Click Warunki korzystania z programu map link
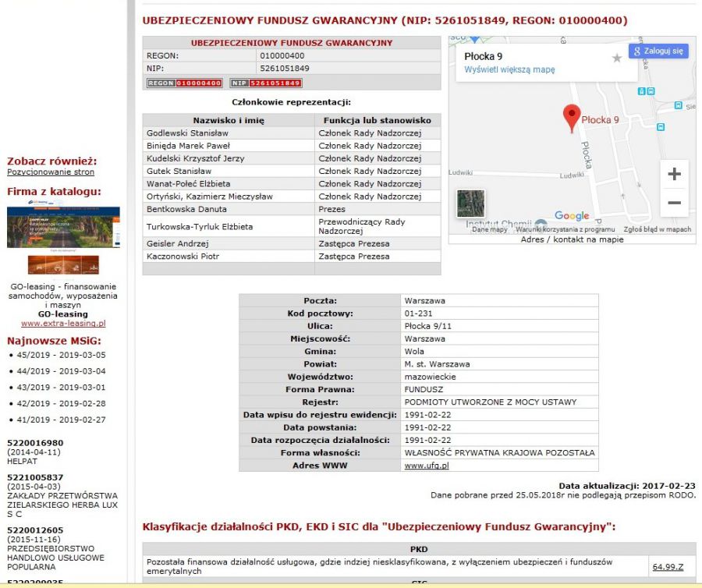This screenshot has width=702, height=588. point(565,229)
